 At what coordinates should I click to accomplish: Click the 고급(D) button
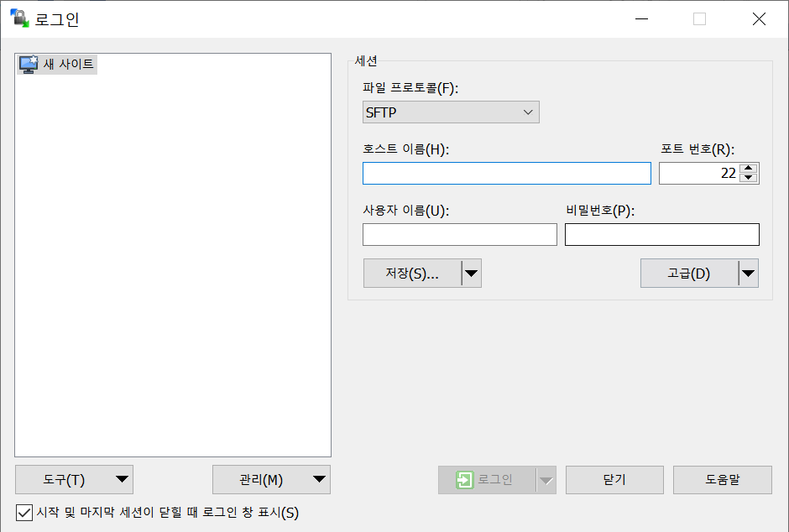689,274
